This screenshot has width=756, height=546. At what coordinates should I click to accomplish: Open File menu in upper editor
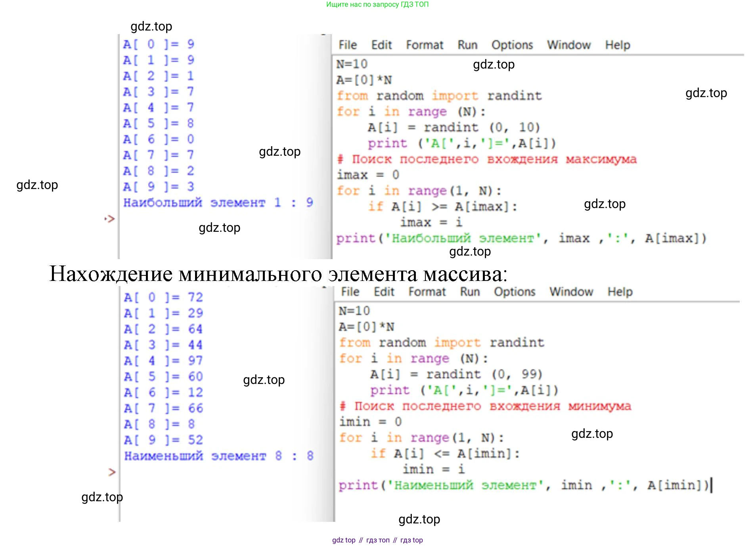point(347,45)
